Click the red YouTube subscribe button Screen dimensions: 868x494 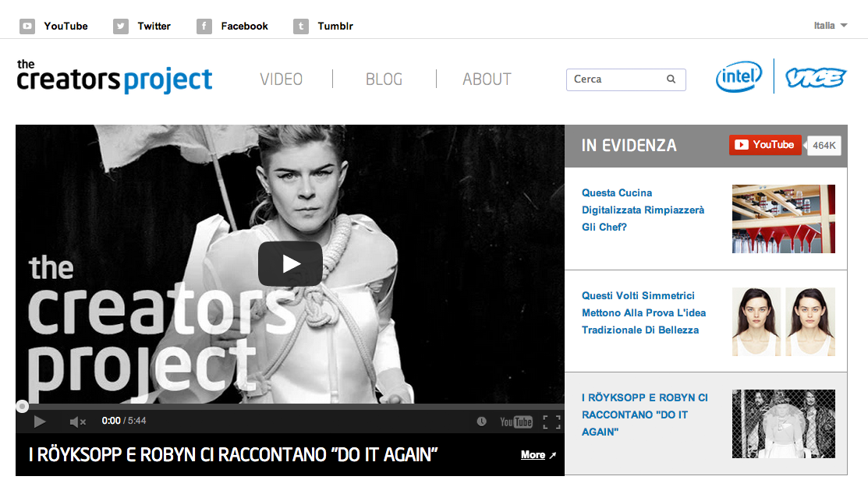pos(765,145)
